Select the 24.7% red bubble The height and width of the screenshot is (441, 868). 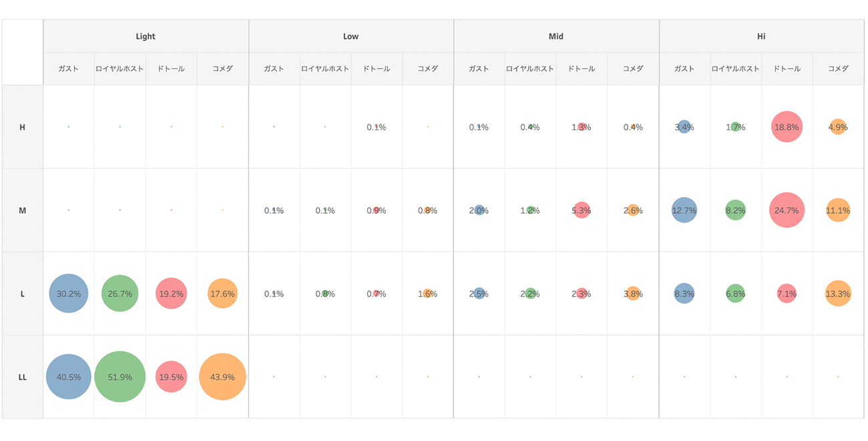[787, 210]
